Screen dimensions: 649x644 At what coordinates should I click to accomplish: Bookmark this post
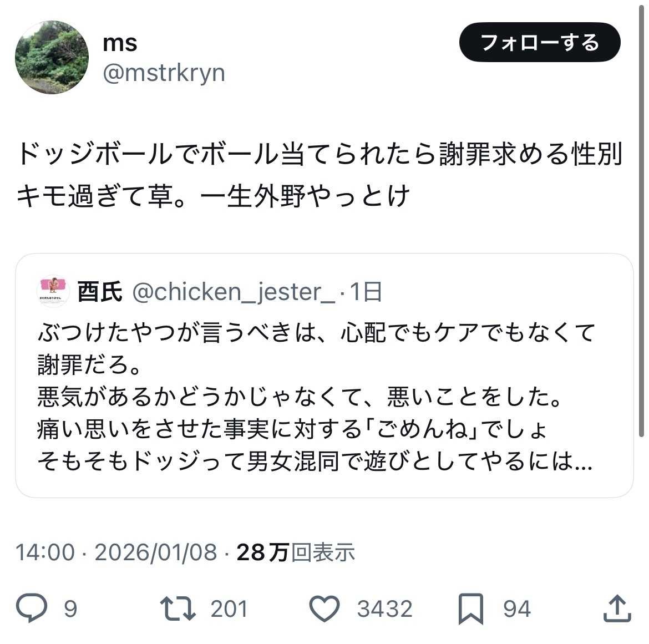471,609
